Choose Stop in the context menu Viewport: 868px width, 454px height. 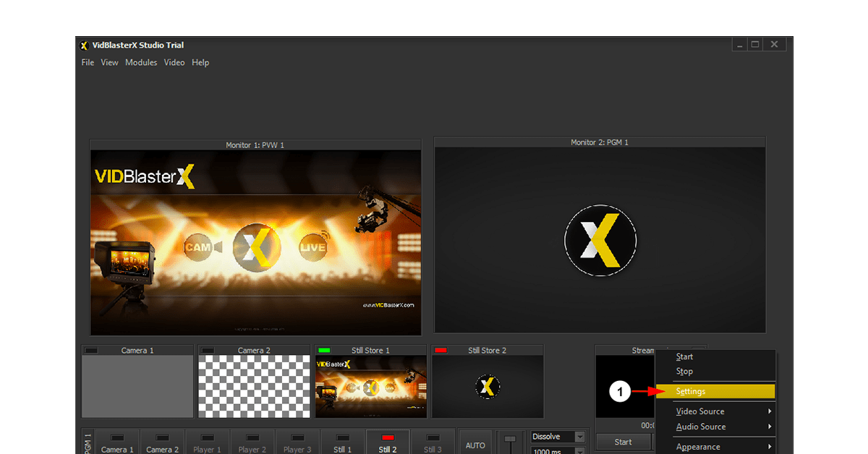click(x=715, y=371)
